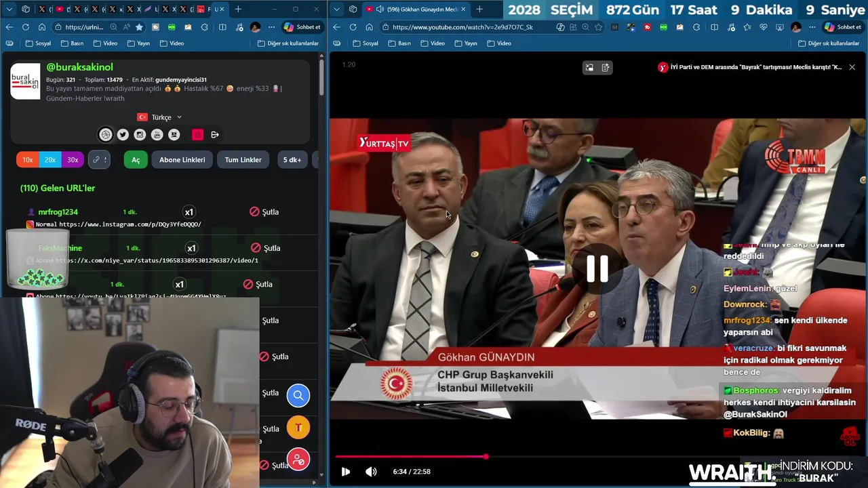Image resolution: width=868 pixels, height=488 pixels.
Task: Open three-dots menu in left browser window
Action: click(271, 27)
